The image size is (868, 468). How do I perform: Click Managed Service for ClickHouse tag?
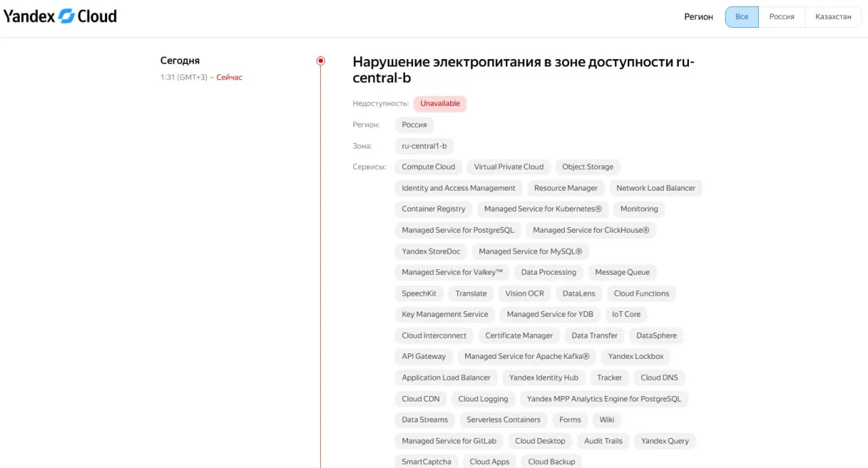[x=591, y=230]
